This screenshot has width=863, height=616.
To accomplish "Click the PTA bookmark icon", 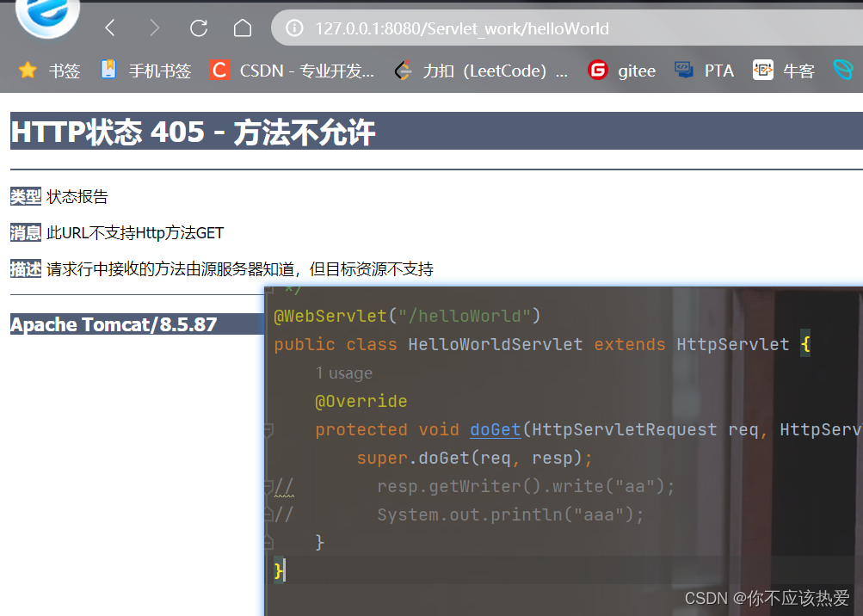I will (684, 70).
